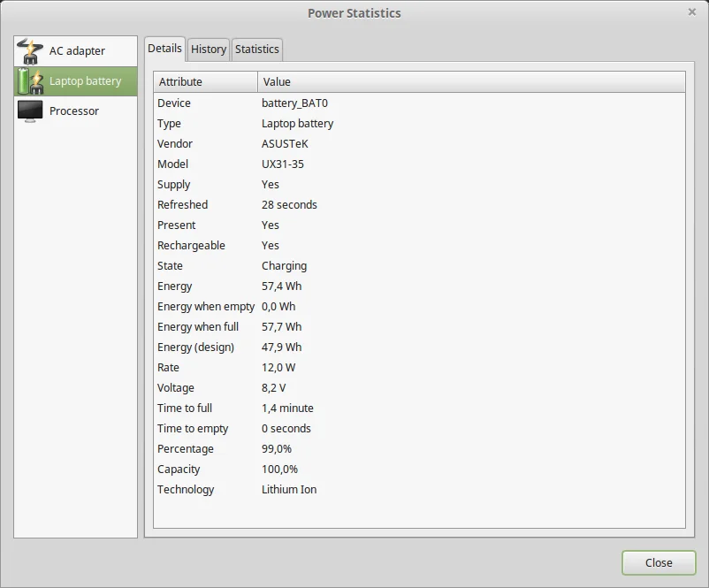The image size is (709, 588).
Task: Select the 'Technology' attribute label
Action: point(186,490)
